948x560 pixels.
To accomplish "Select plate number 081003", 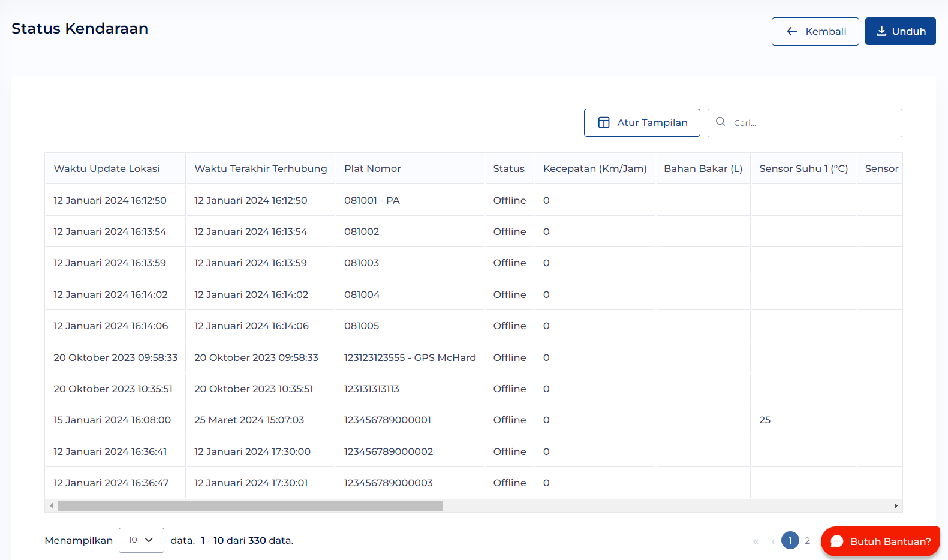I will pyautogui.click(x=362, y=263).
